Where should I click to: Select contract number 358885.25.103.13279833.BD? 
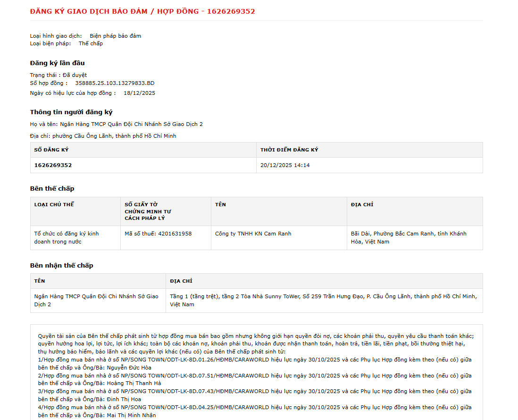pyautogui.click(x=115, y=83)
